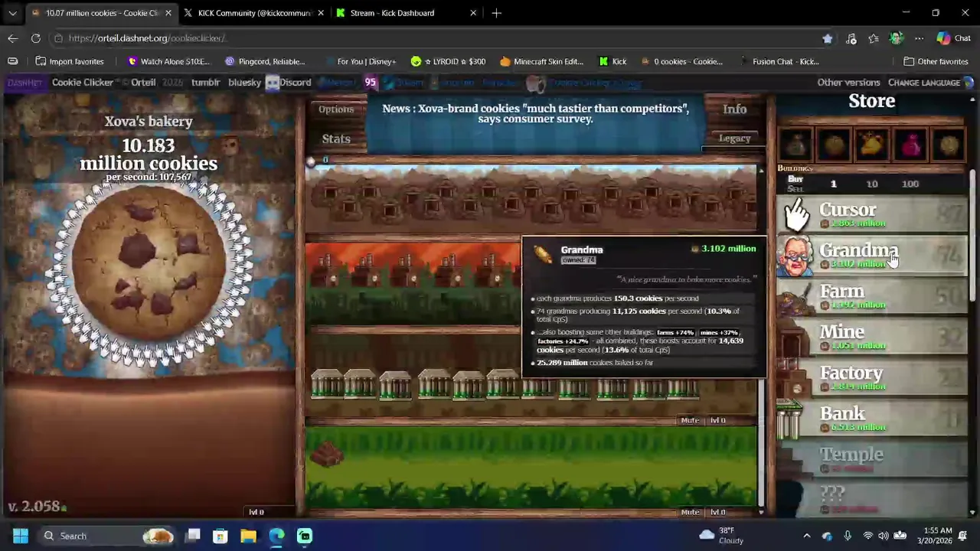Image resolution: width=980 pixels, height=551 pixels.
Task: Open the browser settings and more menu
Action: pos(919,38)
